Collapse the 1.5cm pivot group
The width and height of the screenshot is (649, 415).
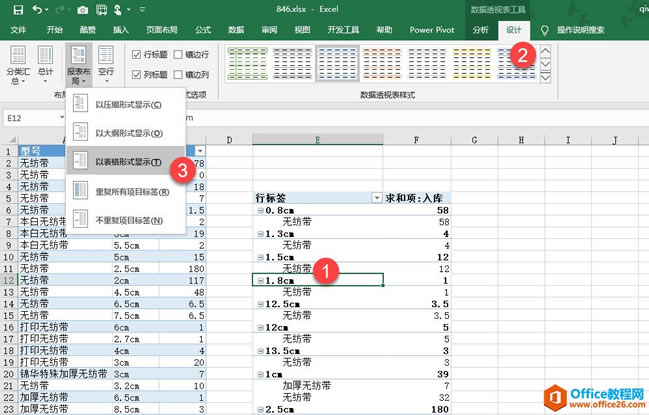[x=260, y=257]
